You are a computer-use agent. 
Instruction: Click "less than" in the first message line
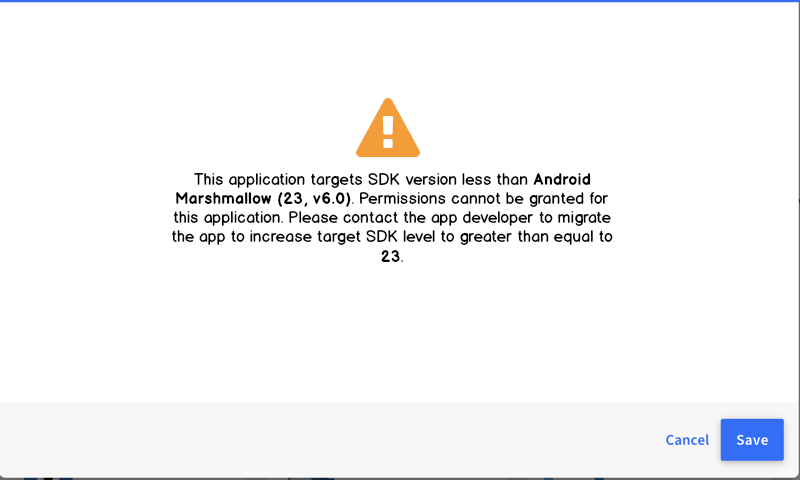495,180
